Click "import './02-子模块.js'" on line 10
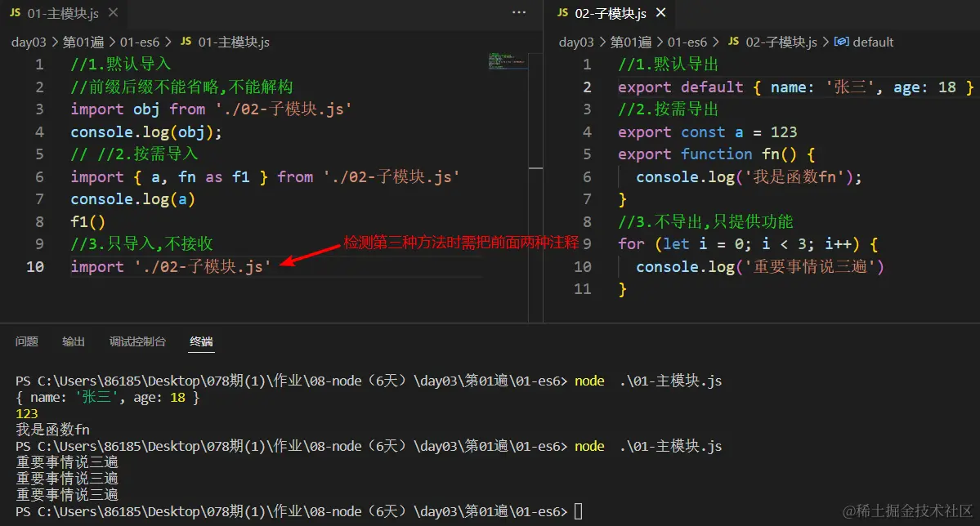 point(171,267)
